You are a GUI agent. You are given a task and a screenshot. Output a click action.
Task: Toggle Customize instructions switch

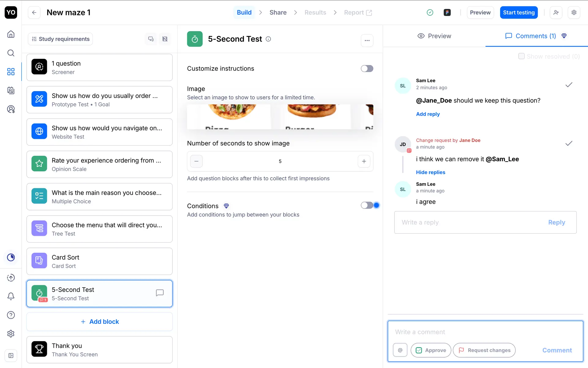[367, 69]
